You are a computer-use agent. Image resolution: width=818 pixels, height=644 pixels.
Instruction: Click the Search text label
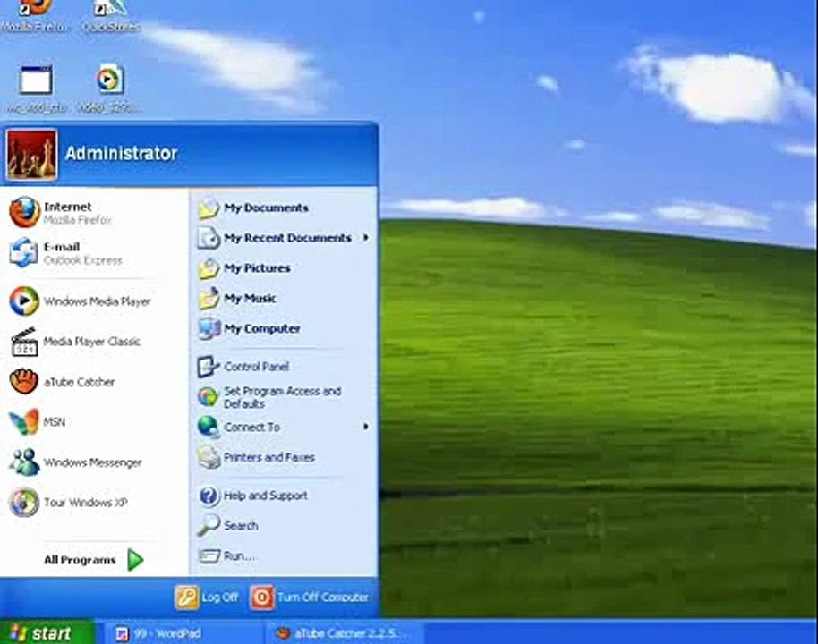tap(241, 526)
